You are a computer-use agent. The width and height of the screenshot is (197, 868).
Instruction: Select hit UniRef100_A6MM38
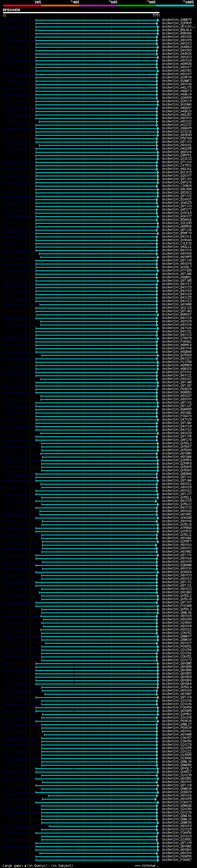coord(177,64)
